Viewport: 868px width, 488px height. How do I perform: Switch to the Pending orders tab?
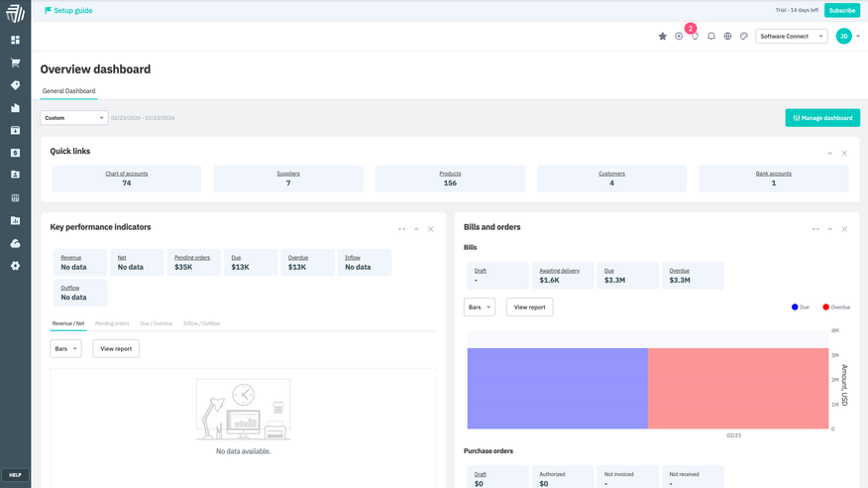(112, 323)
